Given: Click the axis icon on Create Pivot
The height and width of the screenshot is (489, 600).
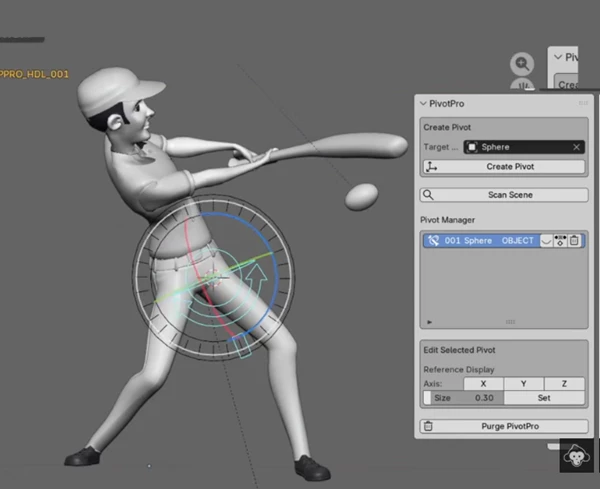Looking at the screenshot, I should pyautogui.click(x=432, y=167).
